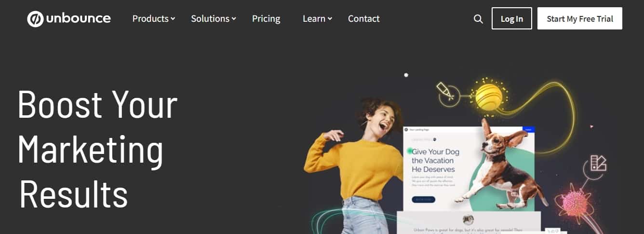Expand the Solutions chevron arrow
The image size is (644, 234).
tap(234, 19)
